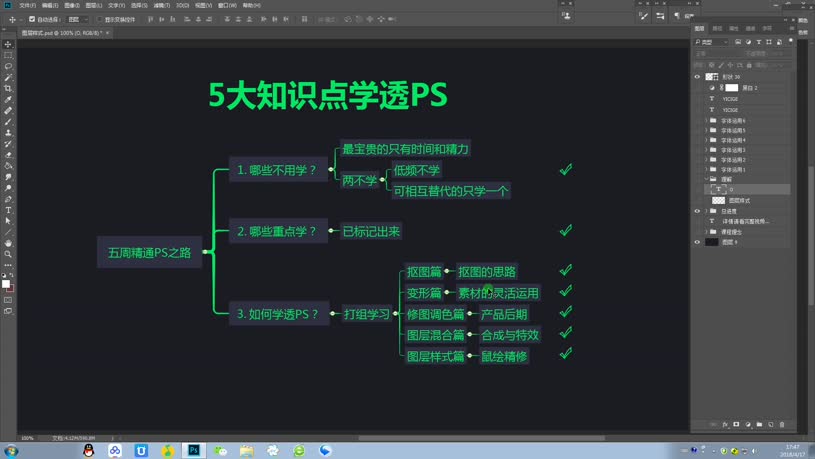Hide the bottom dark-thumbnail layer eye
Image resolution: width=815 pixels, height=459 pixels.
click(697, 242)
